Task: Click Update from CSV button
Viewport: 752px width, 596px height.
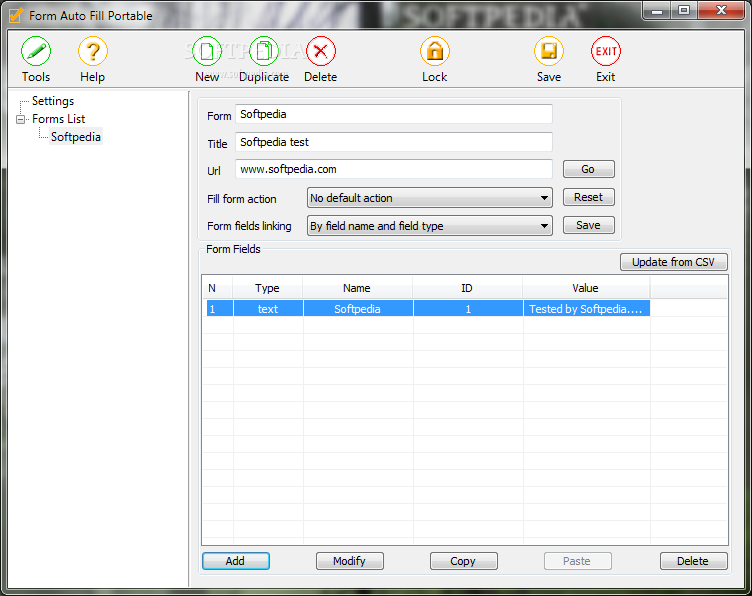Action: pos(673,262)
